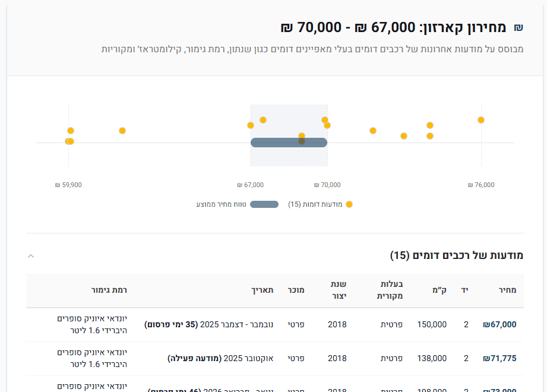Screen dimensions: 547x392
Task: Click the heading מחירון קארזון: 67,000 - 70,000
Action: pyautogui.click(x=393, y=27)
